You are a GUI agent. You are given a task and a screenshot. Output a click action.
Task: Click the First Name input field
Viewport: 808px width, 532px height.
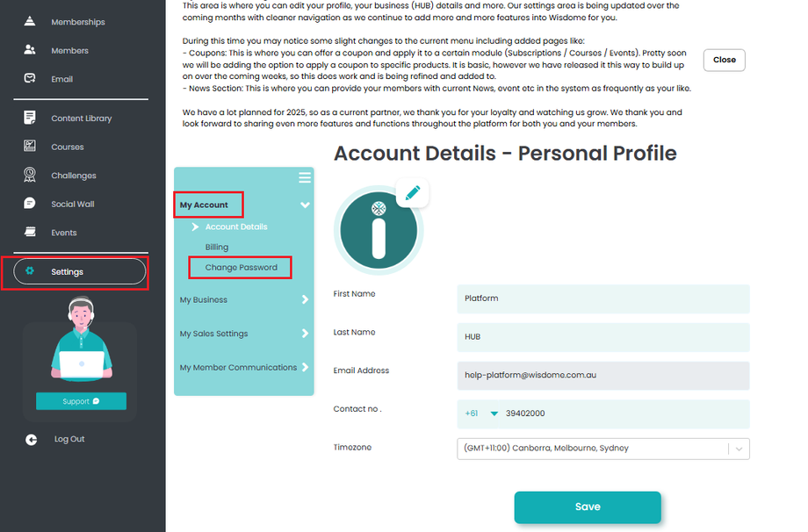(x=603, y=298)
